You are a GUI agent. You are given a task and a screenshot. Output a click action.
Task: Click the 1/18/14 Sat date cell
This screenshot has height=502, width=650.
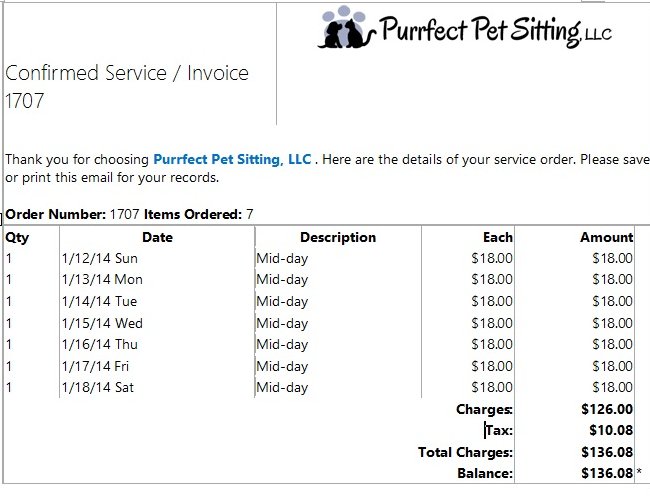100,387
